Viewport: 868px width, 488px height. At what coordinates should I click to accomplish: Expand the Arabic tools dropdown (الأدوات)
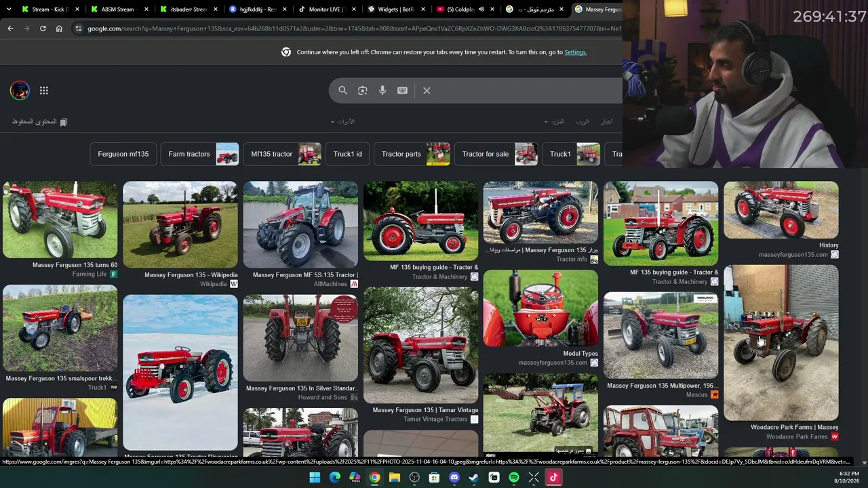(x=342, y=121)
